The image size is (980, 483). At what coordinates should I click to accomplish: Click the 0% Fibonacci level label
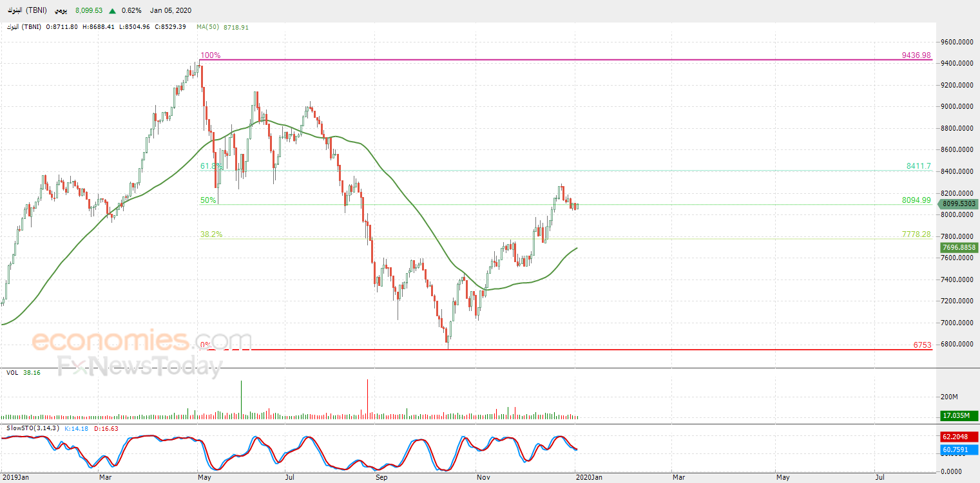coord(206,345)
